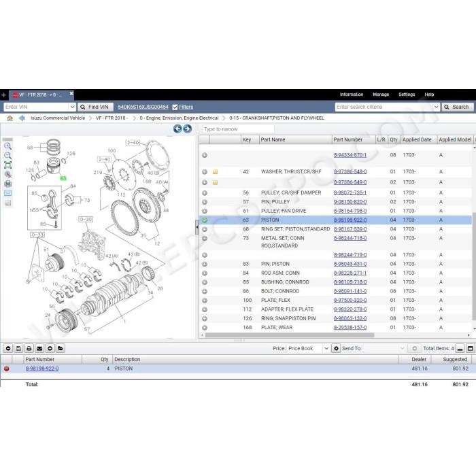
Task: Open the Information menu
Action: 352,95
